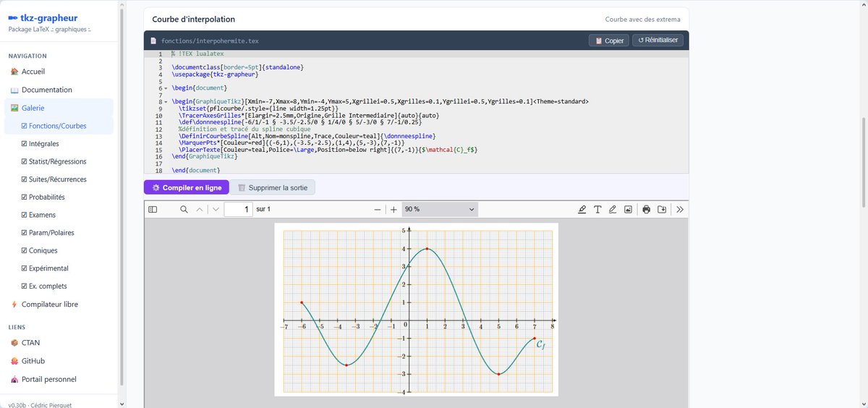The image size is (868, 408).
Task: Click code line 4 '\usepackage{tkz-grapheur}'
Action: click(x=214, y=74)
